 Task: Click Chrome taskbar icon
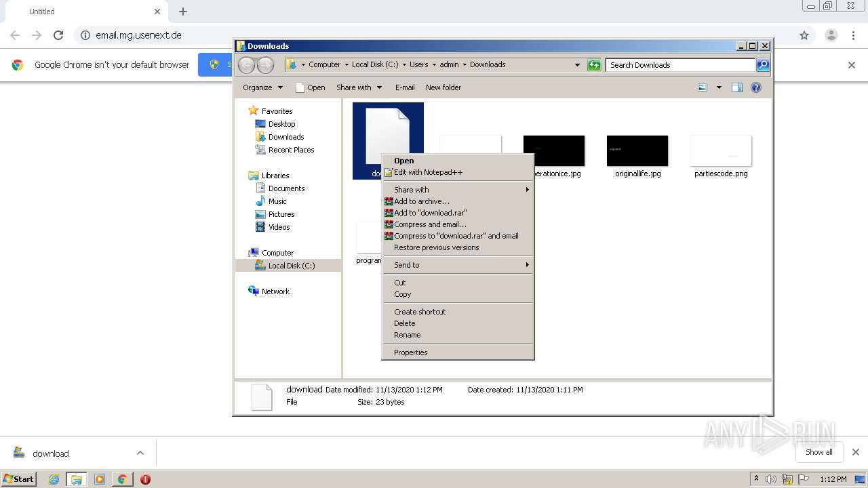tap(122, 479)
